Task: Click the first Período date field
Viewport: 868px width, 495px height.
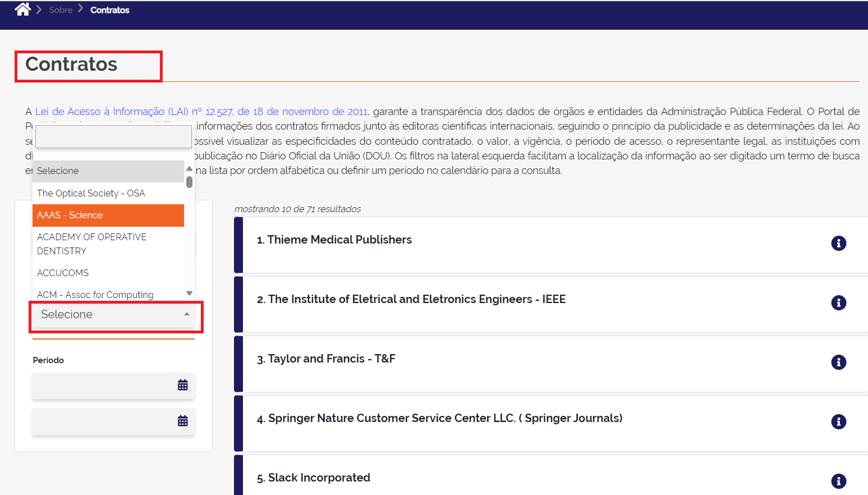Action: (113, 386)
